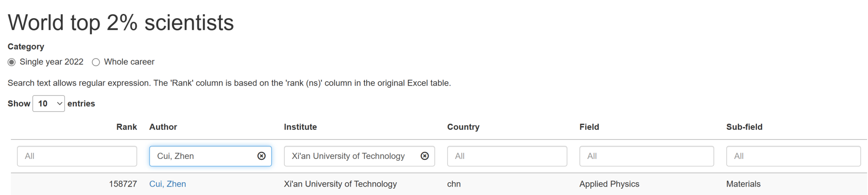
Task: Clear the Institute filter text
Action: point(425,156)
